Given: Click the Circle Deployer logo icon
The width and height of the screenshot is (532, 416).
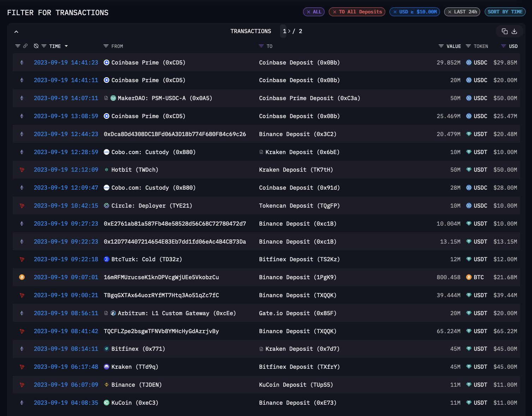Looking at the screenshot, I should 107,206.
